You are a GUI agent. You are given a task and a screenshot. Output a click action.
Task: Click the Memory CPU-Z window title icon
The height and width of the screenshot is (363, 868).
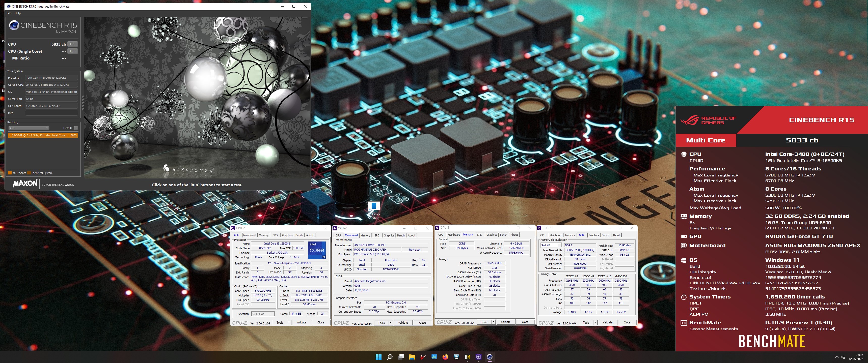click(x=437, y=228)
